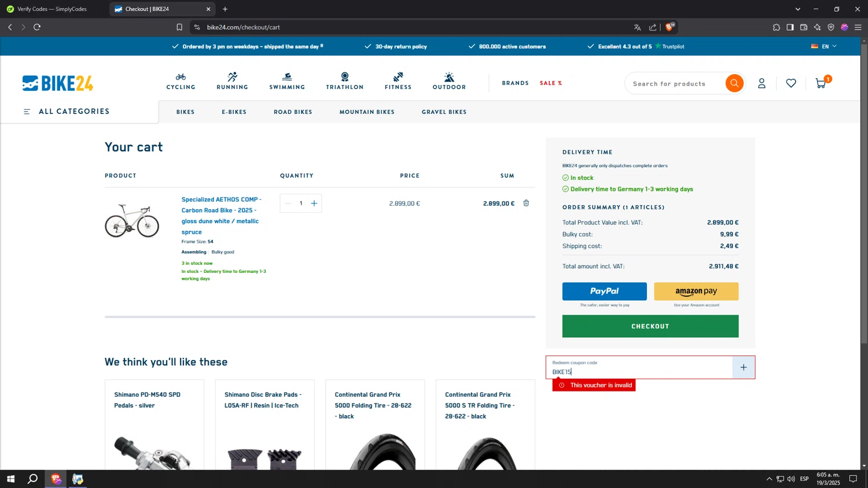Screen dimensions: 868x488
Task: Open the tab list dropdown arrow
Action: click(798, 9)
